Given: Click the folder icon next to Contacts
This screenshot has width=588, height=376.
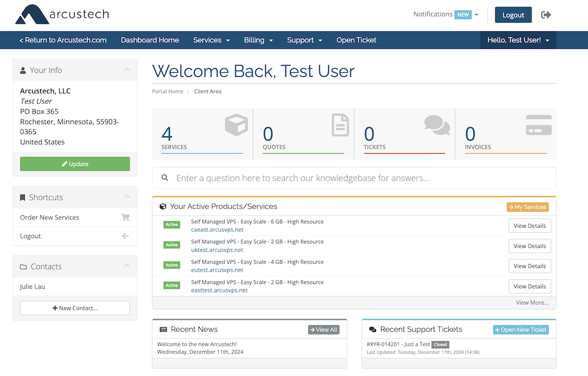Looking at the screenshot, I should point(23,267).
